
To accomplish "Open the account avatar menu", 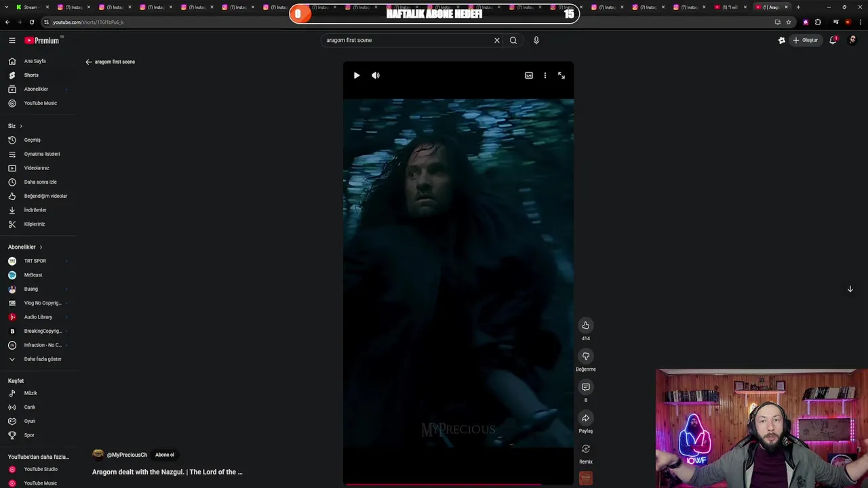I will (852, 40).
